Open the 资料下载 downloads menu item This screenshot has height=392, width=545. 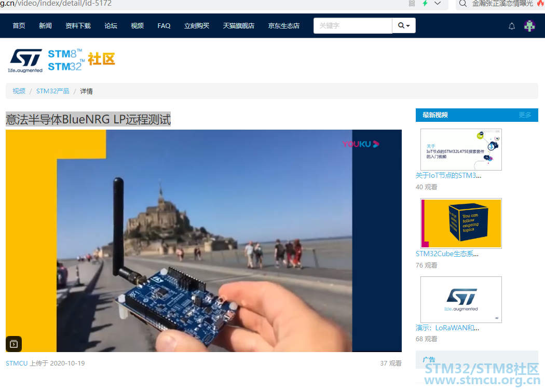[78, 26]
